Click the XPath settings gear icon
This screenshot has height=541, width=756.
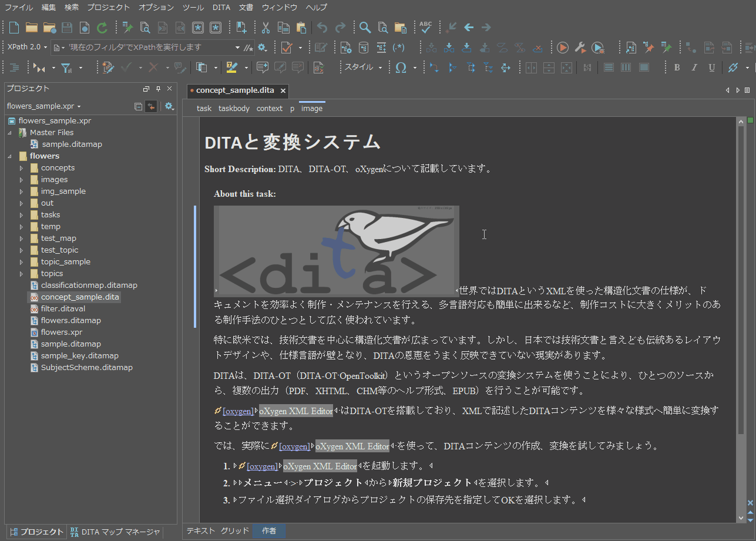[263, 48]
